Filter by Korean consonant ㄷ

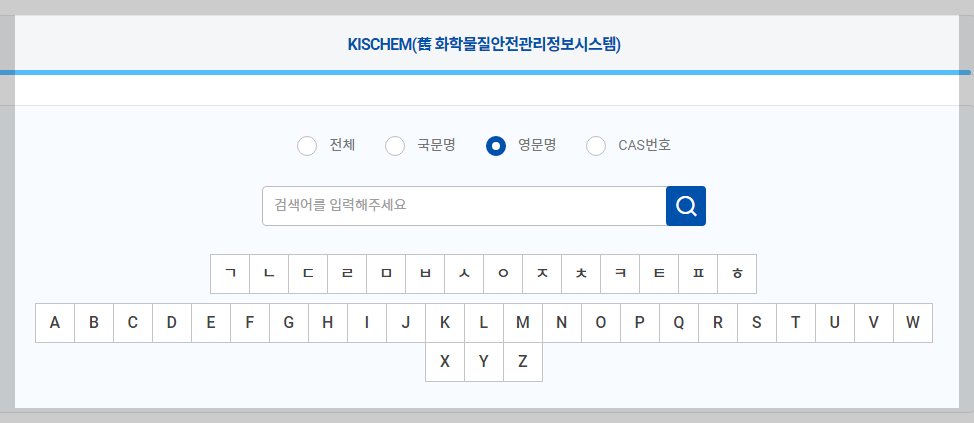[x=308, y=273]
